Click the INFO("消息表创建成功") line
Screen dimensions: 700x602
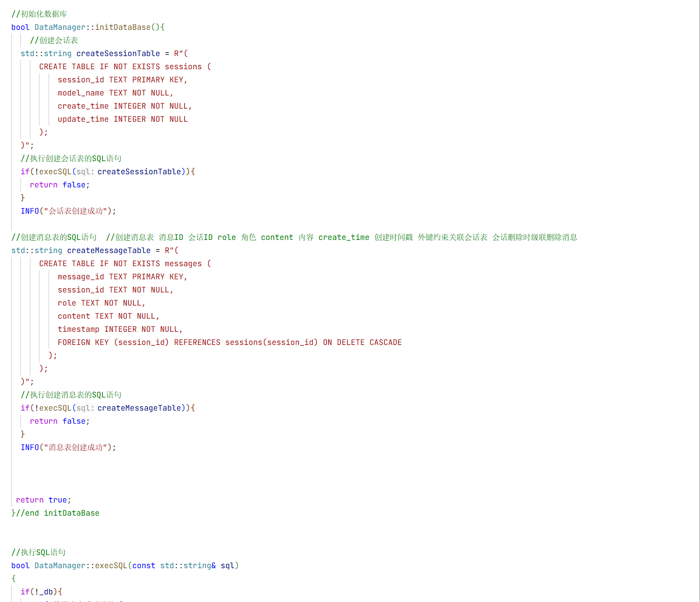point(68,447)
